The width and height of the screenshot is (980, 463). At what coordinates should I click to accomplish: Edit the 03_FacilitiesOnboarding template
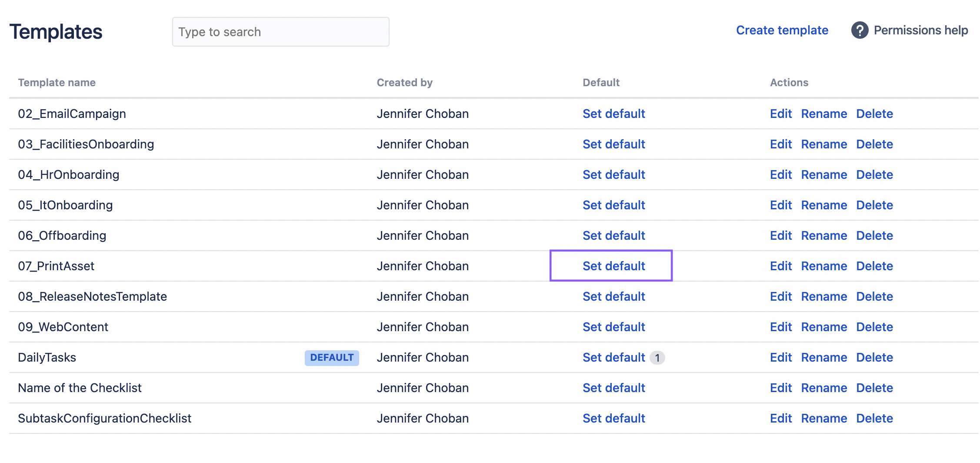coord(780,144)
